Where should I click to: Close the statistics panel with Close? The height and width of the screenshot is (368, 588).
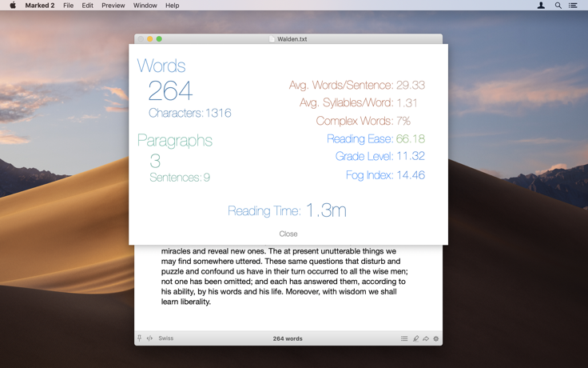click(x=288, y=234)
